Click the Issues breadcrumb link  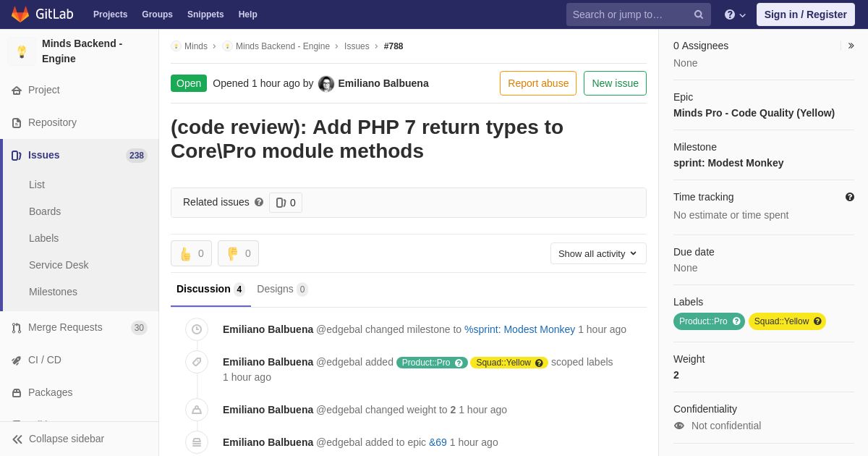coord(357,46)
